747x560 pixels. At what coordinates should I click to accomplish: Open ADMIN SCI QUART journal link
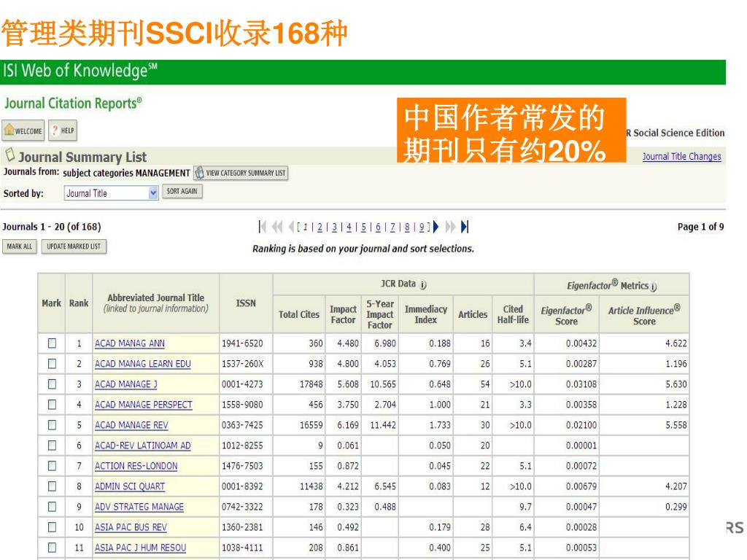tap(130, 486)
